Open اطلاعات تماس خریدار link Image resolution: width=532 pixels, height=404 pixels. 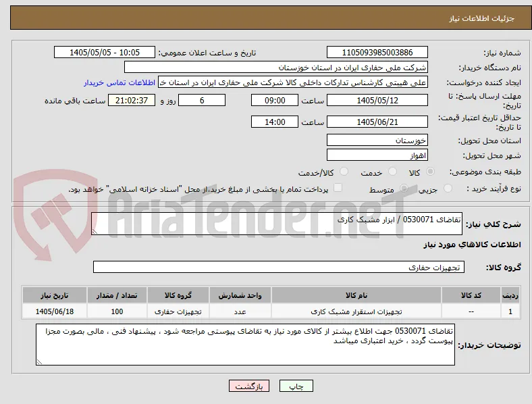pyautogui.click(x=119, y=82)
